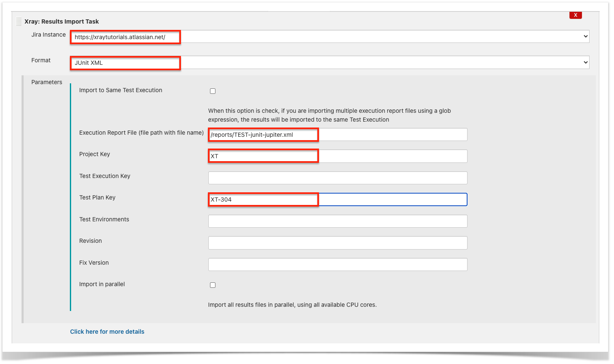Click the Execution Report File input field
This screenshot has width=614, height=364.
(338, 135)
